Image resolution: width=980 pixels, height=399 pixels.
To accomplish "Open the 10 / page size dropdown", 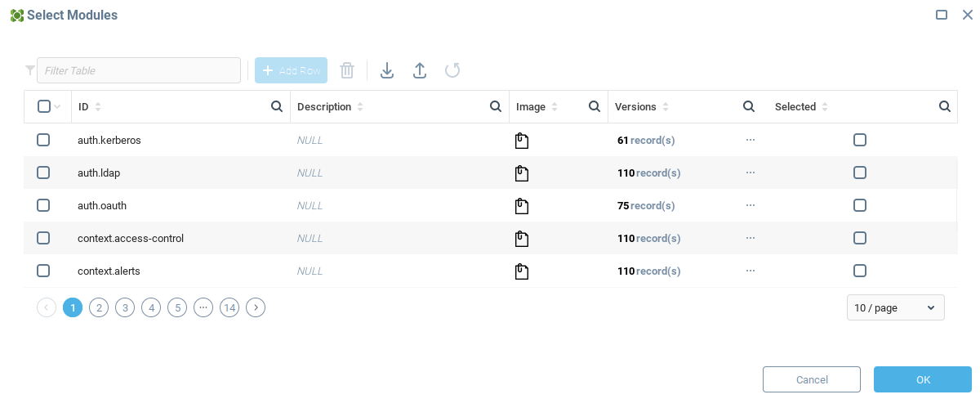I will pyautogui.click(x=895, y=307).
